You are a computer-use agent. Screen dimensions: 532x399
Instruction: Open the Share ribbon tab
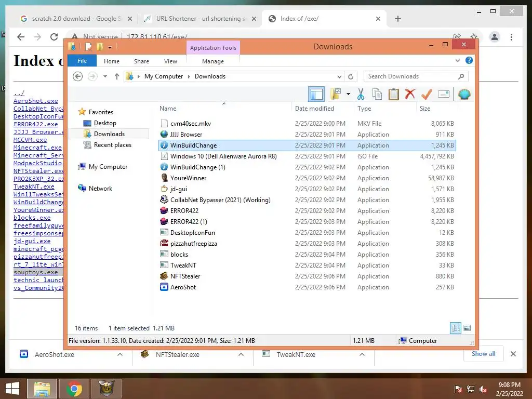(141, 61)
